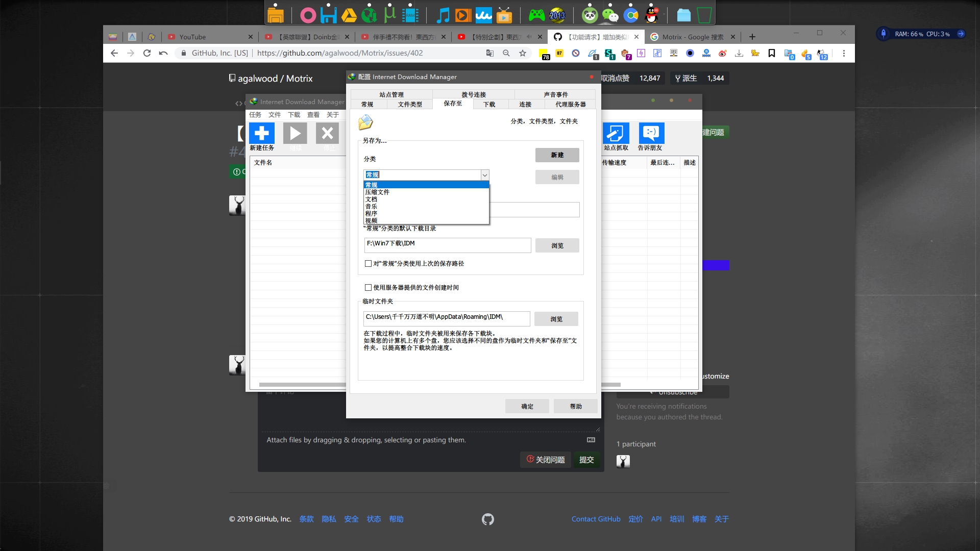Bookmark this page with the star icon
Viewport: 980px width, 551px height.
pos(523,53)
